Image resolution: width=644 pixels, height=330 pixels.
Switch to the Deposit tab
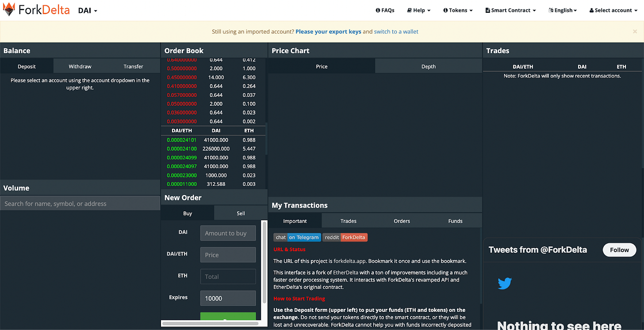click(27, 66)
